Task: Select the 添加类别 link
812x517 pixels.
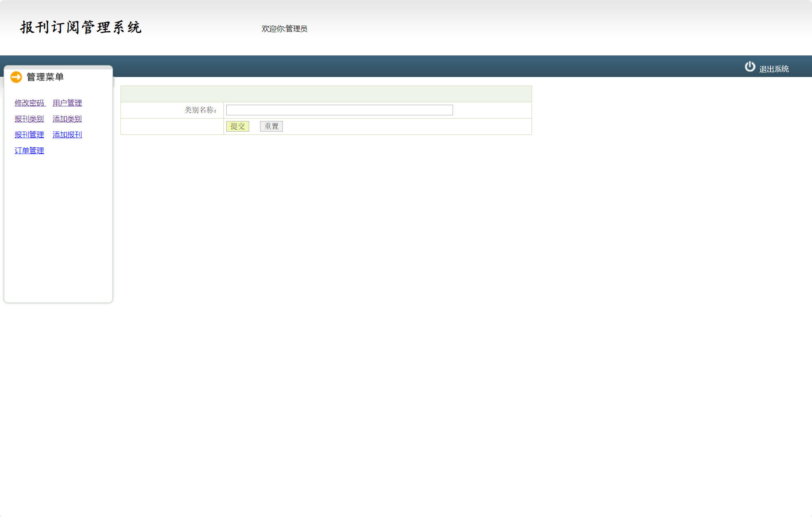Action: coord(67,119)
